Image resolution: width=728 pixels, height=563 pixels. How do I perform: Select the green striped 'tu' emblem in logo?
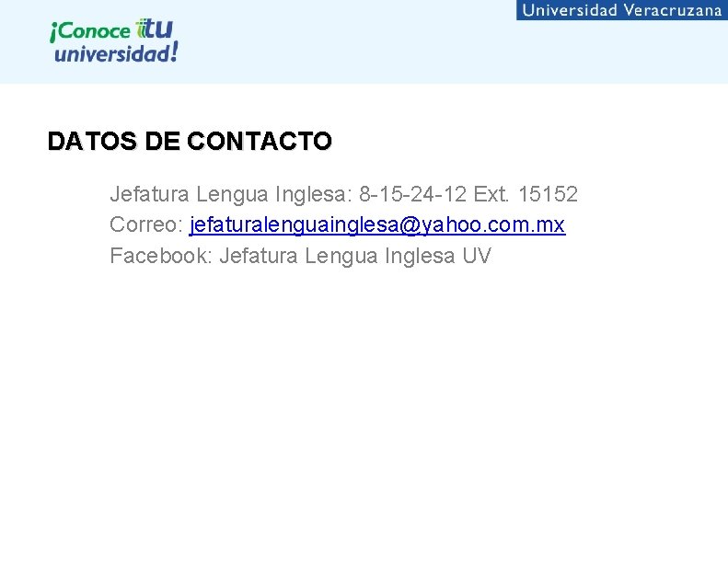click(x=154, y=29)
